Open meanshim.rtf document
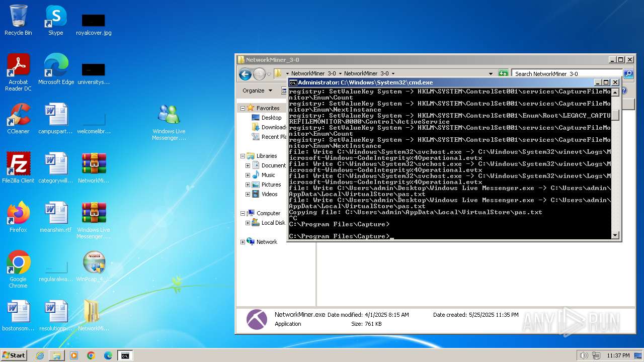Image resolution: width=644 pixels, height=362 pixels. tap(55, 217)
